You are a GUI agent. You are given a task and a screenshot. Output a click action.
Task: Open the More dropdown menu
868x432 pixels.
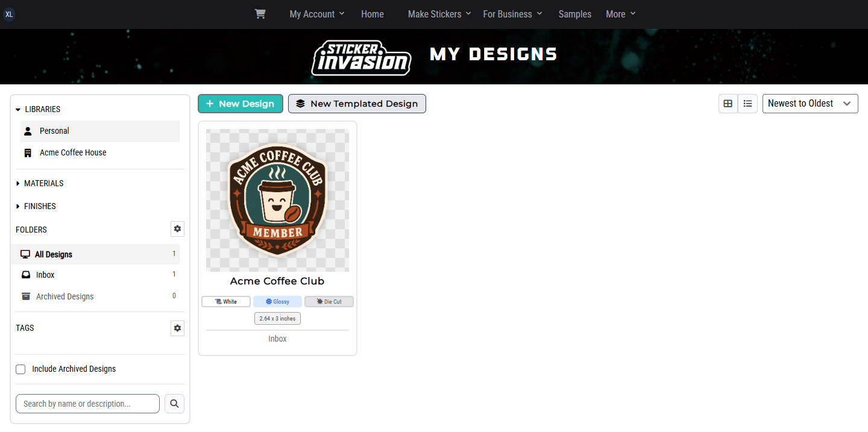point(621,14)
